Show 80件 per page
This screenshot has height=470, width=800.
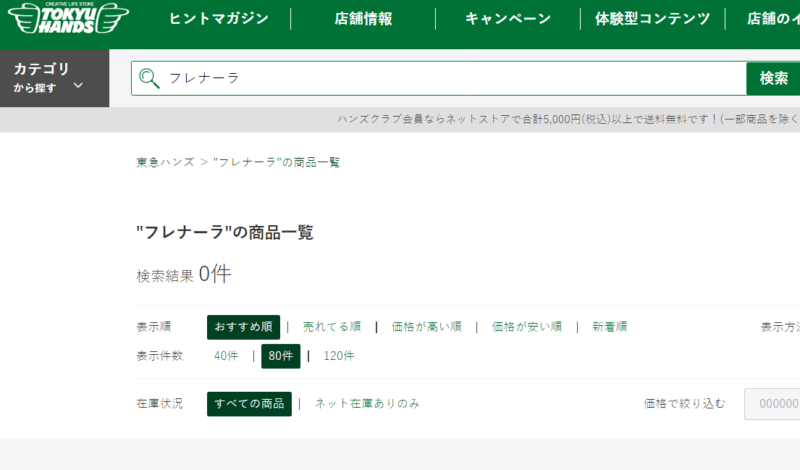pyautogui.click(x=281, y=356)
